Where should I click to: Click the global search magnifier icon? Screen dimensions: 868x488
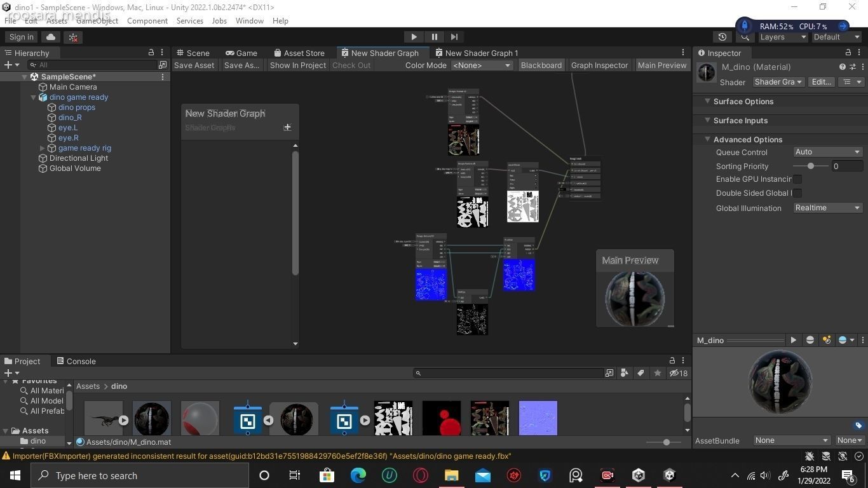coord(745,37)
